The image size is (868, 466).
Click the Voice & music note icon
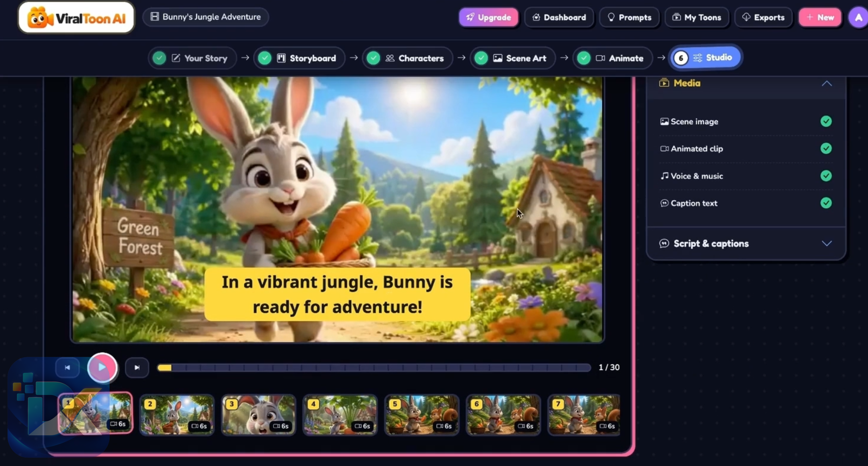664,176
